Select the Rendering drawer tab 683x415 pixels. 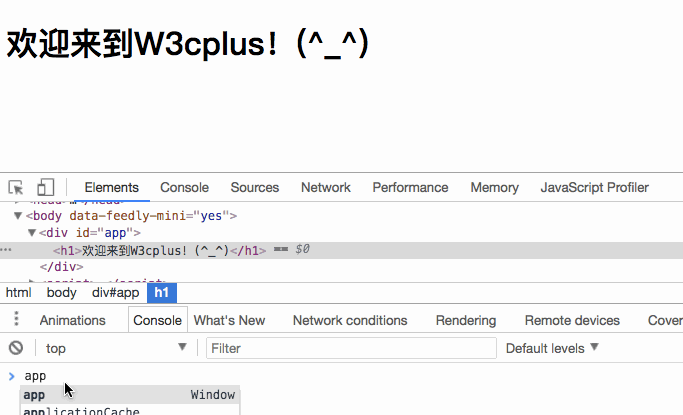(x=466, y=321)
